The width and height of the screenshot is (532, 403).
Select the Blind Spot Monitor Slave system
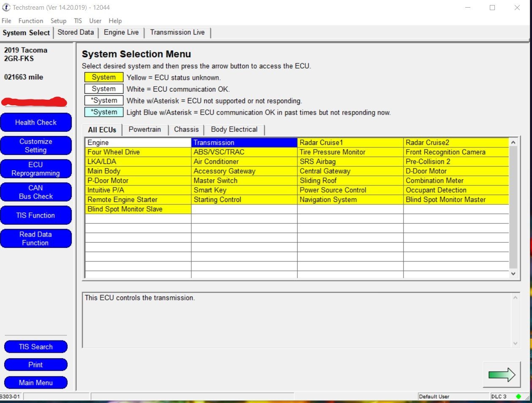click(x=138, y=209)
